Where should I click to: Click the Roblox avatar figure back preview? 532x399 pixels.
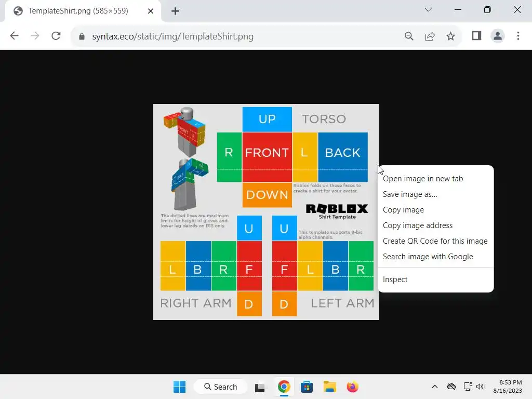click(189, 184)
